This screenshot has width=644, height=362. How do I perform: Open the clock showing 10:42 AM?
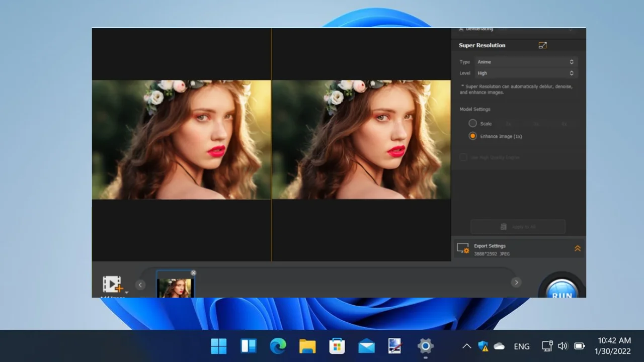pyautogui.click(x=614, y=346)
